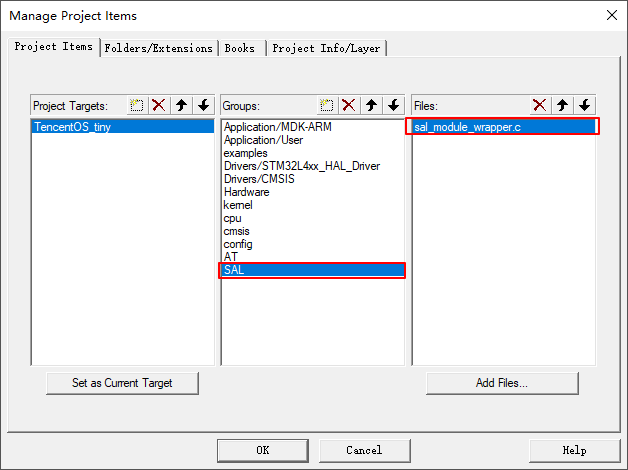Confirm with the OK button
Viewport: 628px width, 470px height.
tap(263, 450)
